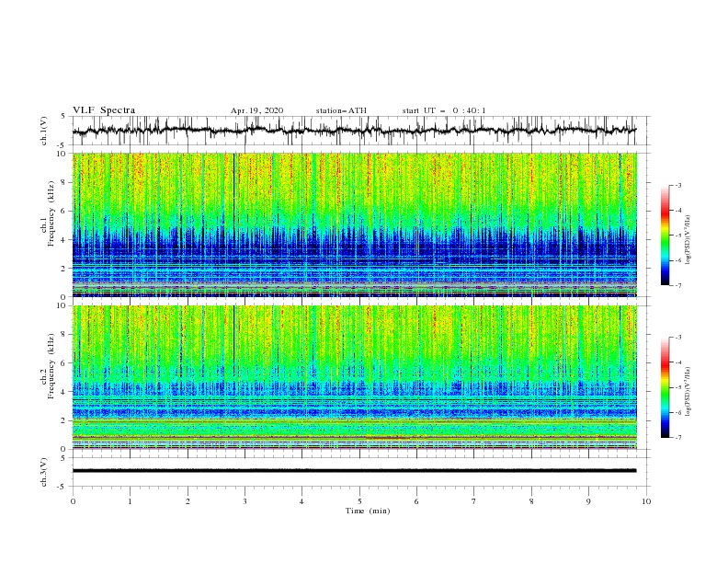This screenshot has height=563, width=728.
Task: Click the "ch.3(V)" axis label
Action: (x=44, y=472)
